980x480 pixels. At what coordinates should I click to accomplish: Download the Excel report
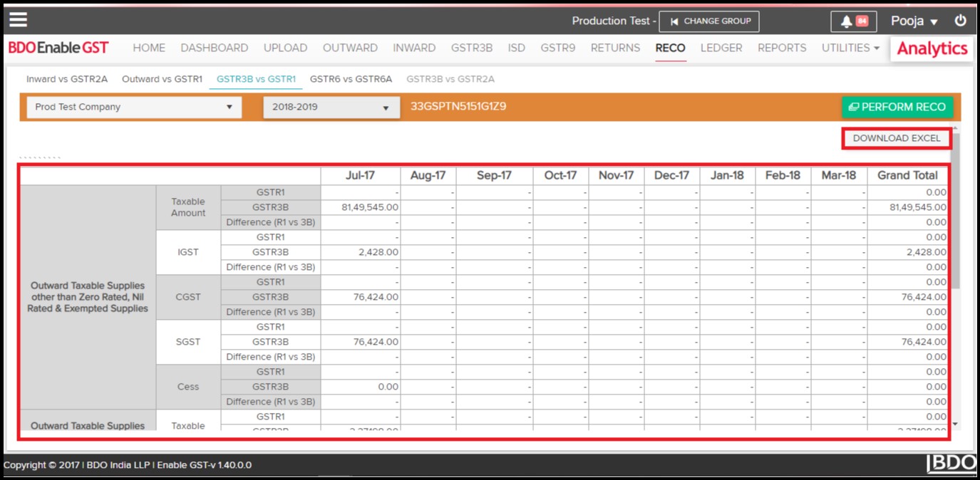tap(896, 138)
